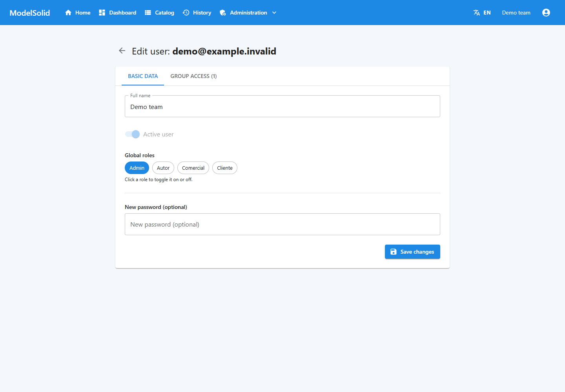Viewport: 565px width, 392px height.
Task: Click the Demo team name in header
Action: [516, 13]
